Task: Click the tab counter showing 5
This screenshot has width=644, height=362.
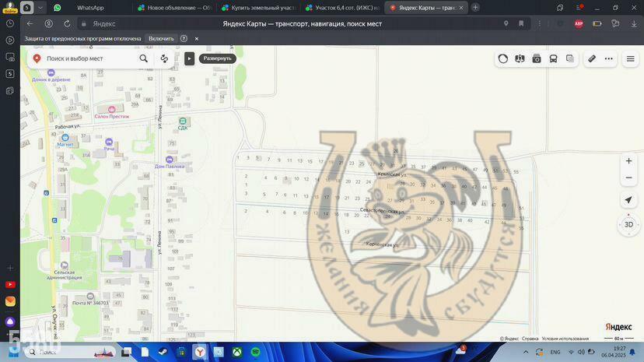Action: (x=27, y=8)
